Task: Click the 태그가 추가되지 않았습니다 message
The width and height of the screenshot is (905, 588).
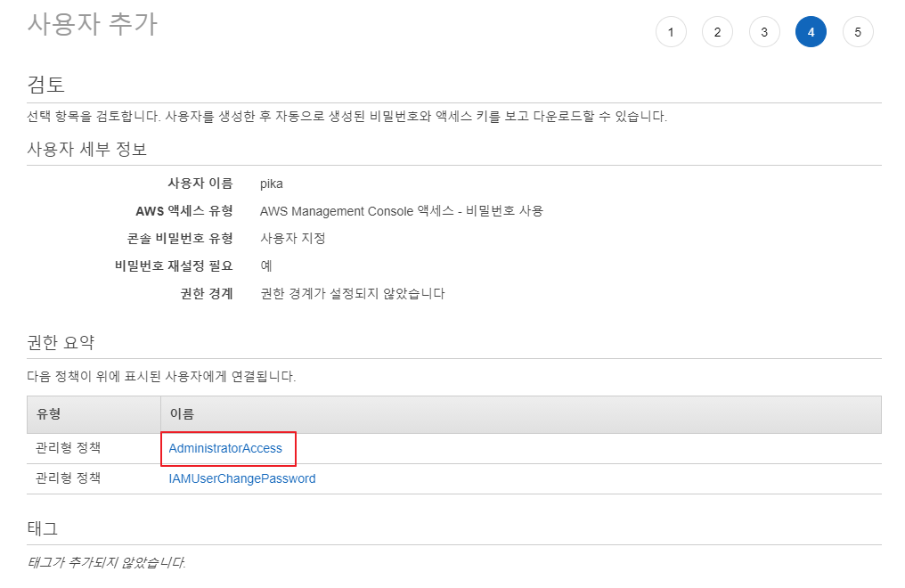Action: [x=106, y=562]
